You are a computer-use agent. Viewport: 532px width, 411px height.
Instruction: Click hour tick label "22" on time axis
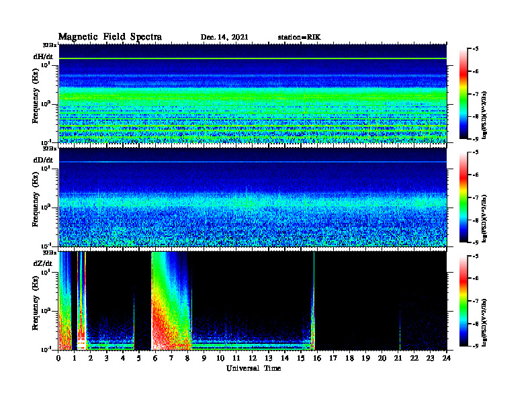[414, 359]
